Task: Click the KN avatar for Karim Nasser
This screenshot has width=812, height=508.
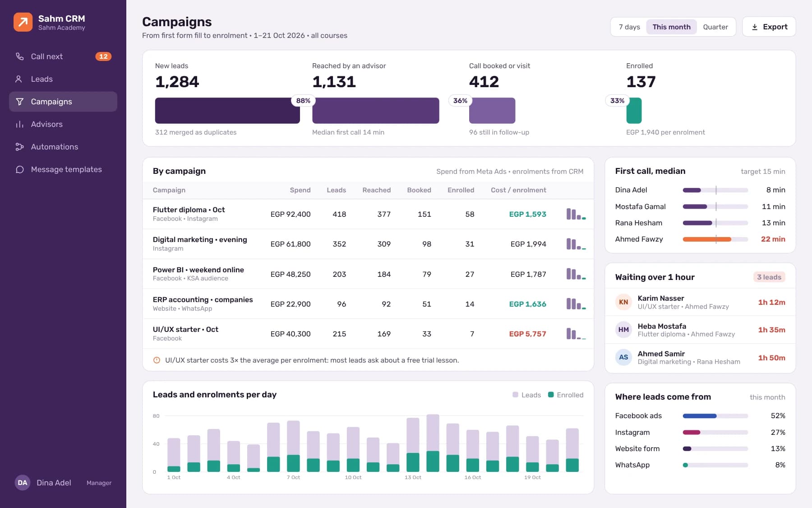Action: point(623,302)
